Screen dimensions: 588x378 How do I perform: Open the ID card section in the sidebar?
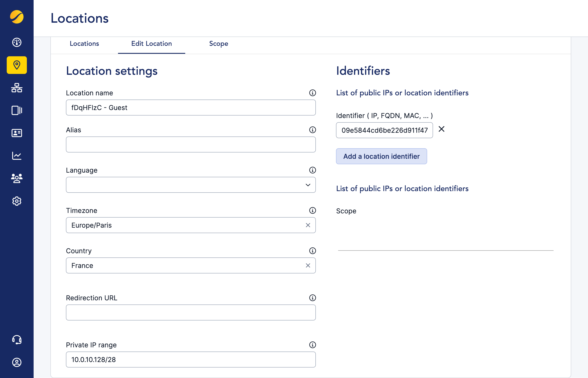click(x=16, y=133)
